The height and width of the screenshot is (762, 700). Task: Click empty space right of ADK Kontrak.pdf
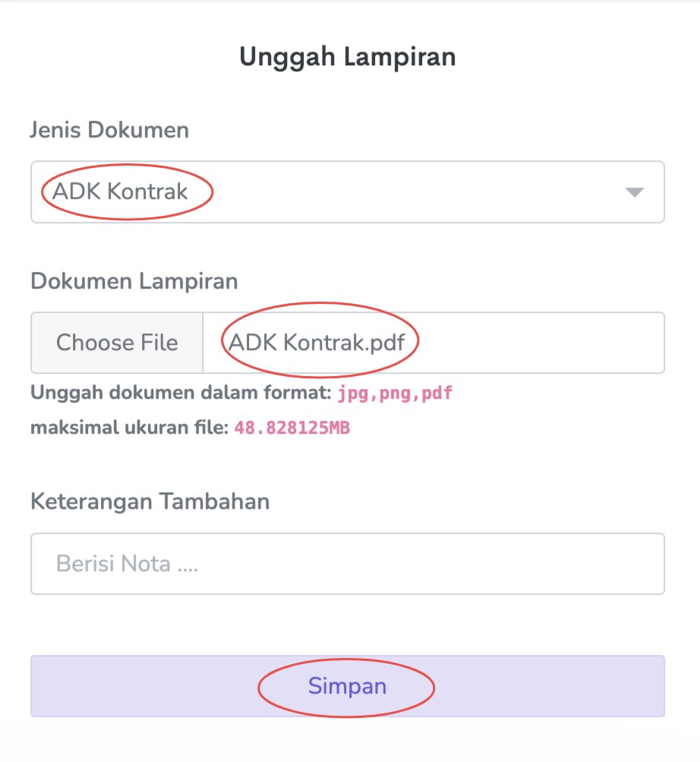point(539,343)
